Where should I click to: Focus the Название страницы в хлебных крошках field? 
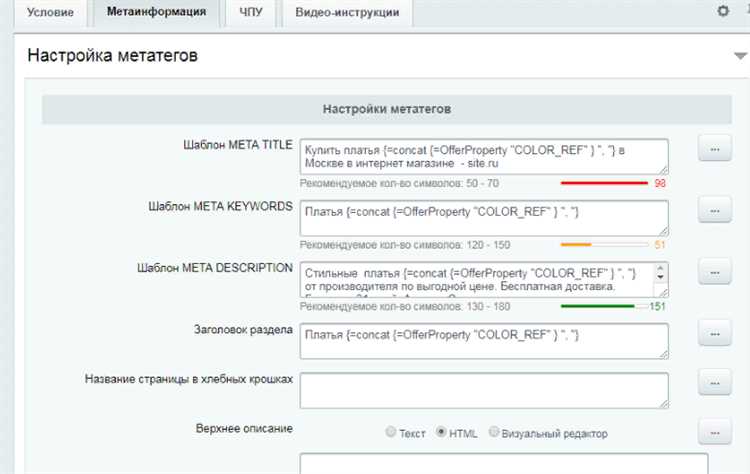click(484, 391)
